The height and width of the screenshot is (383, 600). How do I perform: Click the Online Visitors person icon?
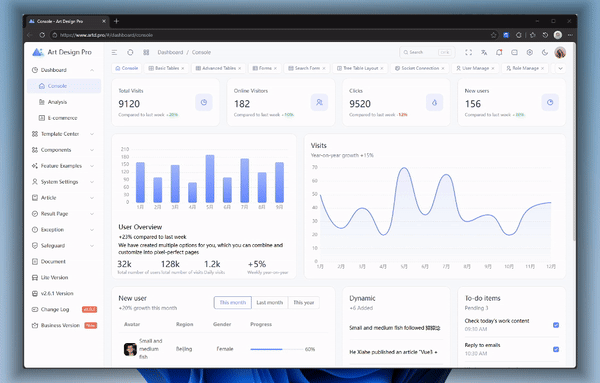[x=319, y=103]
